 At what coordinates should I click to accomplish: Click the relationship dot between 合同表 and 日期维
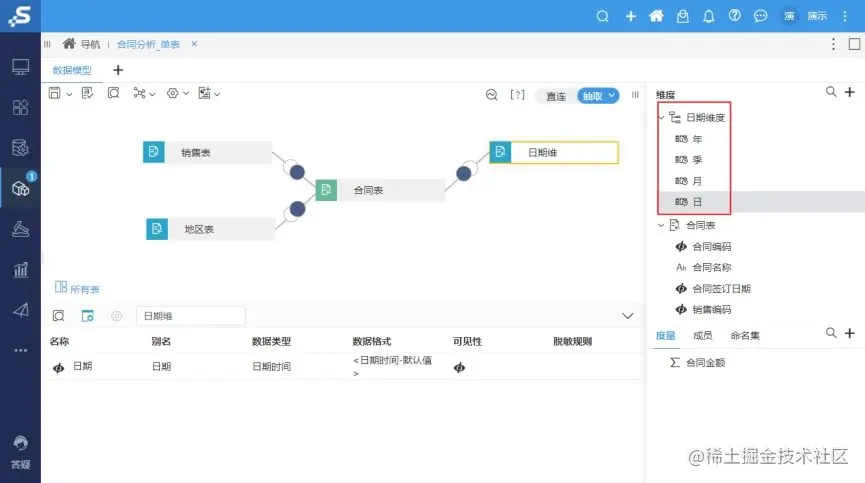(464, 174)
